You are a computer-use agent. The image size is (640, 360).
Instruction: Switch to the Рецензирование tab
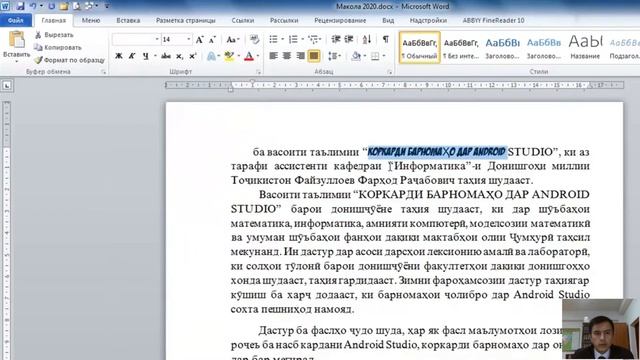(x=340, y=20)
